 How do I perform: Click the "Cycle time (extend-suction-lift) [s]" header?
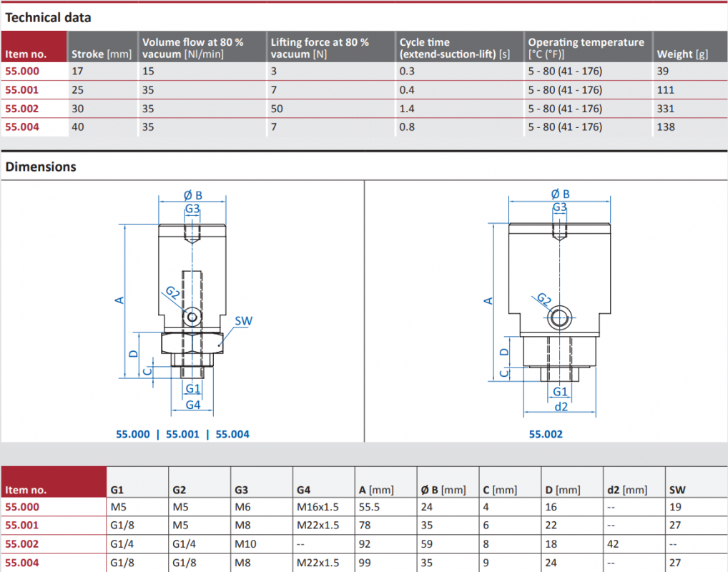click(x=455, y=48)
